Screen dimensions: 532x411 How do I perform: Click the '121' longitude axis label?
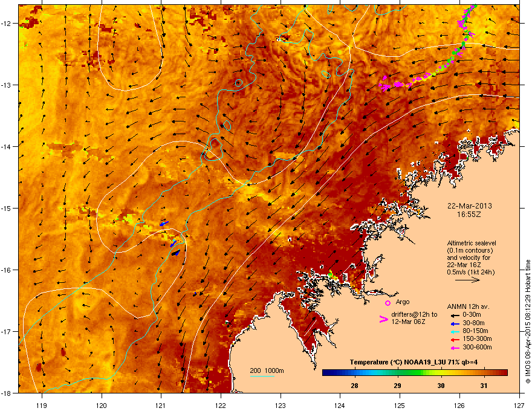161,405
